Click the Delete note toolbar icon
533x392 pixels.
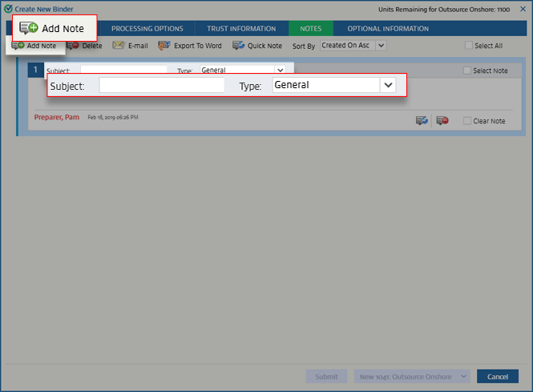click(73, 46)
